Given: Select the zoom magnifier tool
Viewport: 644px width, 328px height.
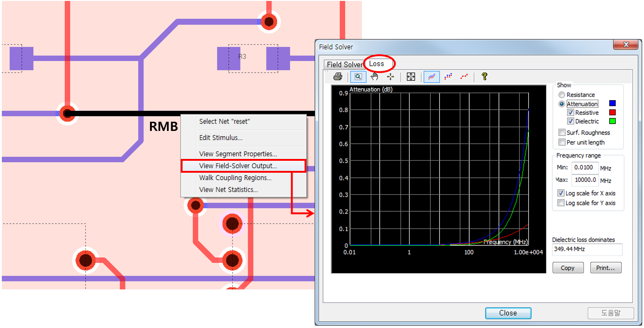Looking at the screenshot, I should [x=358, y=77].
